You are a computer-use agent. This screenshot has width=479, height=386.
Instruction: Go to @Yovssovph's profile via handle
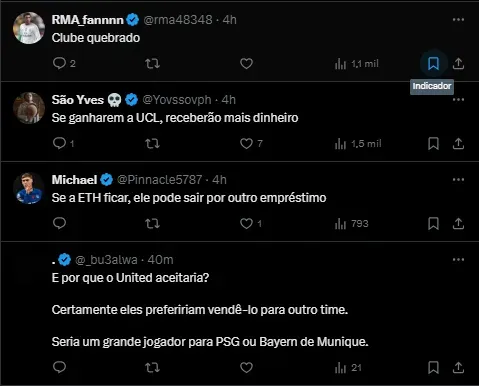[x=177, y=100]
